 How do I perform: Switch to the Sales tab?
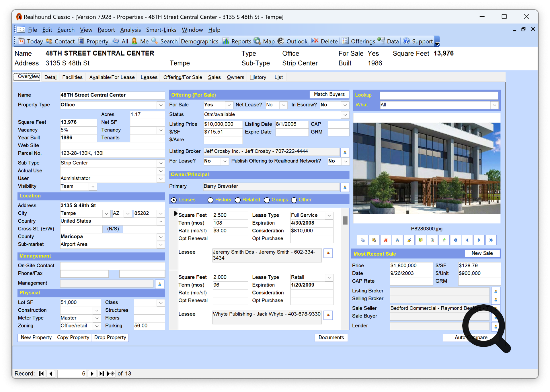click(x=214, y=77)
